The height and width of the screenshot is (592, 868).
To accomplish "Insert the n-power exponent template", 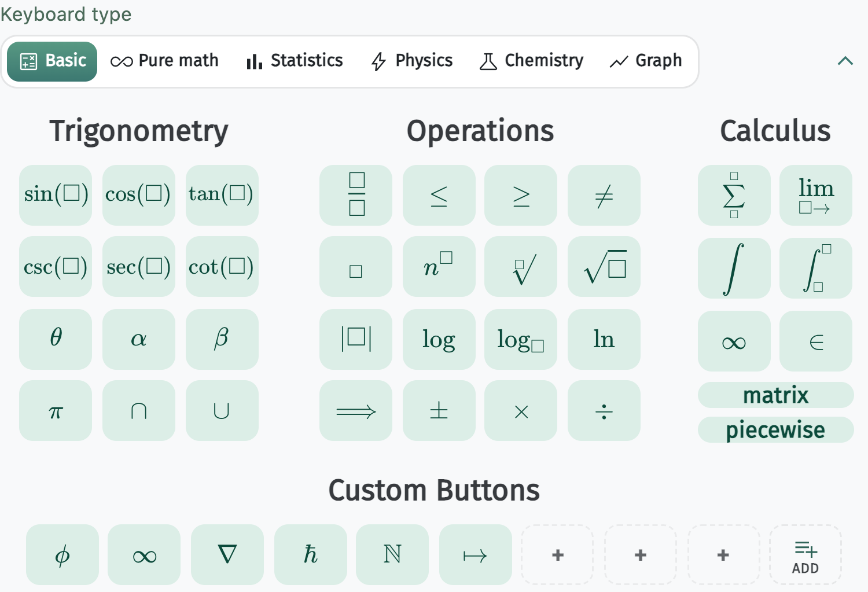I will pos(439,267).
